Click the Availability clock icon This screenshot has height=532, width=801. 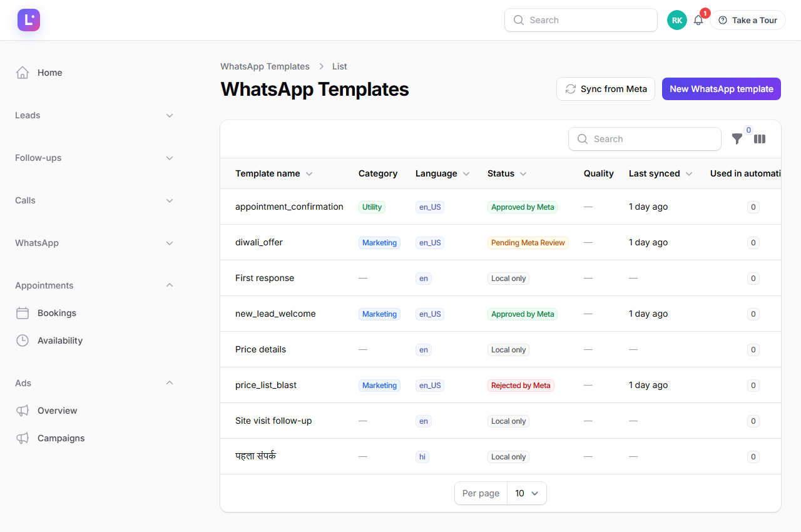(x=23, y=340)
